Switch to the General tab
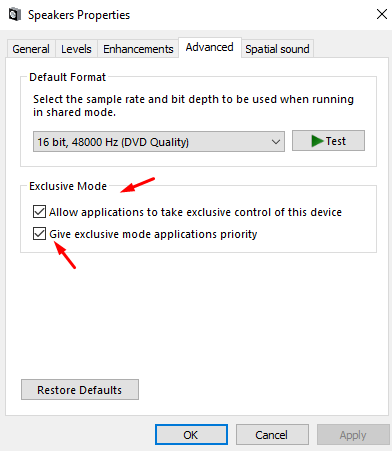This screenshot has width=392, height=451. pyautogui.click(x=31, y=49)
